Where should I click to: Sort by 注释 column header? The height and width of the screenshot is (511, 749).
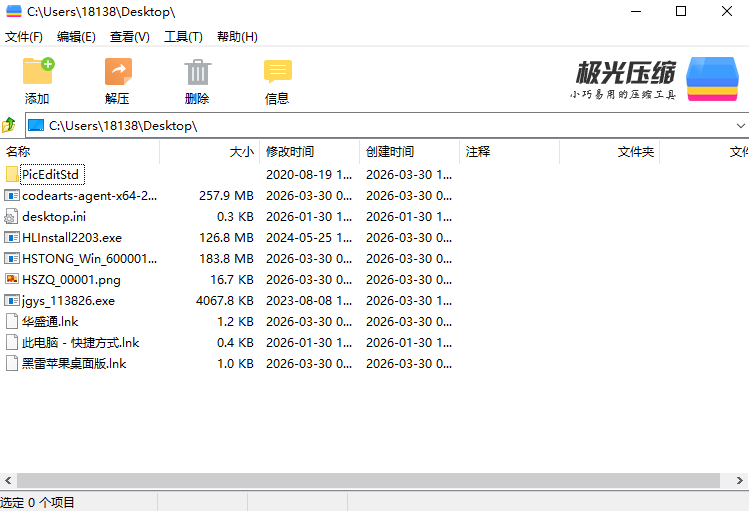coord(509,152)
